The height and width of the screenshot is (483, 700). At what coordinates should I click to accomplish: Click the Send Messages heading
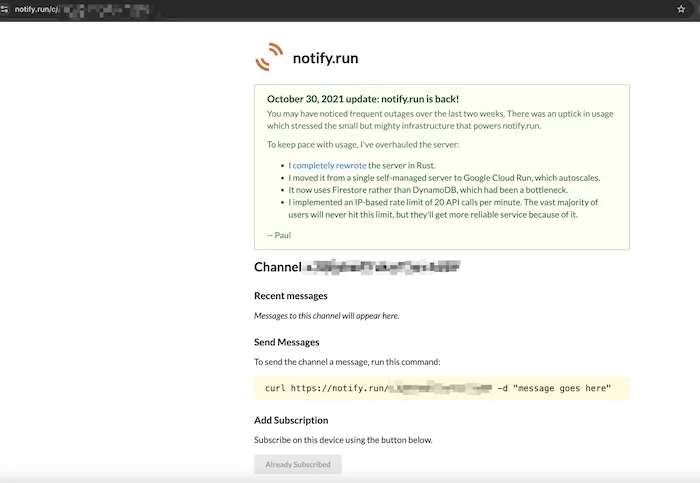287,342
